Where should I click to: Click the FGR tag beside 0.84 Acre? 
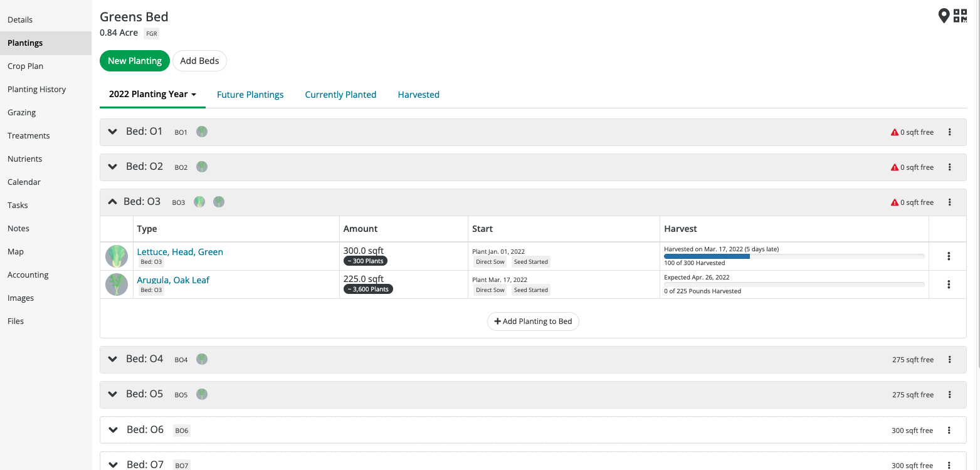(x=152, y=33)
